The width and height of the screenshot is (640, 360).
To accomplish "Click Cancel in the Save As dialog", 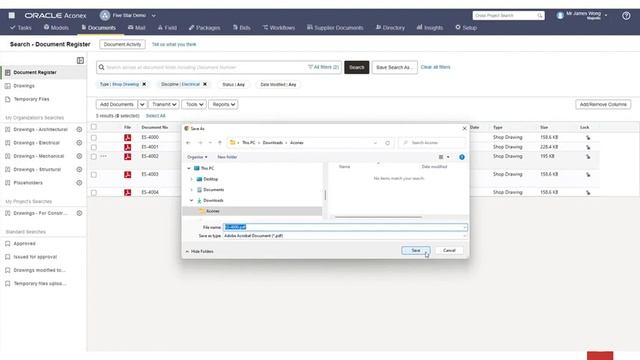I will [x=449, y=251].
